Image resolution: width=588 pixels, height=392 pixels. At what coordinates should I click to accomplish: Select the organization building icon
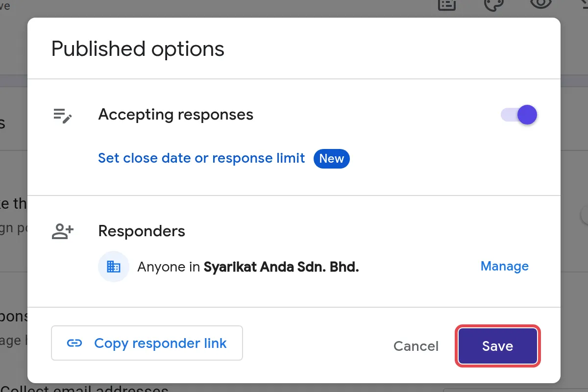[x=114, y=267]
